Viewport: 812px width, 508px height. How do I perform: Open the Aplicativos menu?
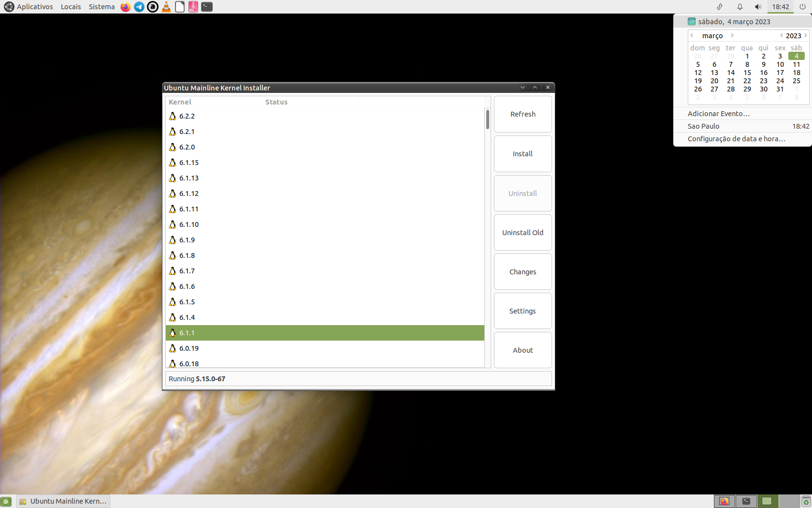(29, 7)
